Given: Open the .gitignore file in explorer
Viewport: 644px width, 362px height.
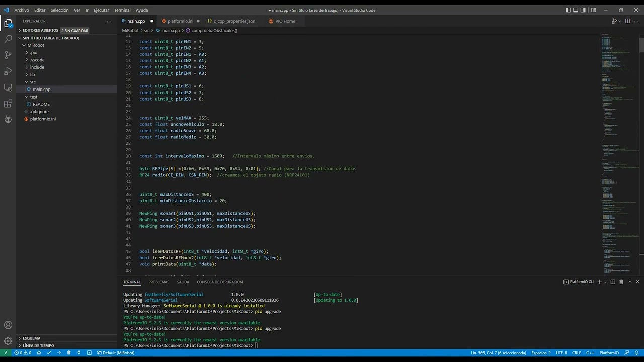Looking at the screenshot, I should [66, 112].
